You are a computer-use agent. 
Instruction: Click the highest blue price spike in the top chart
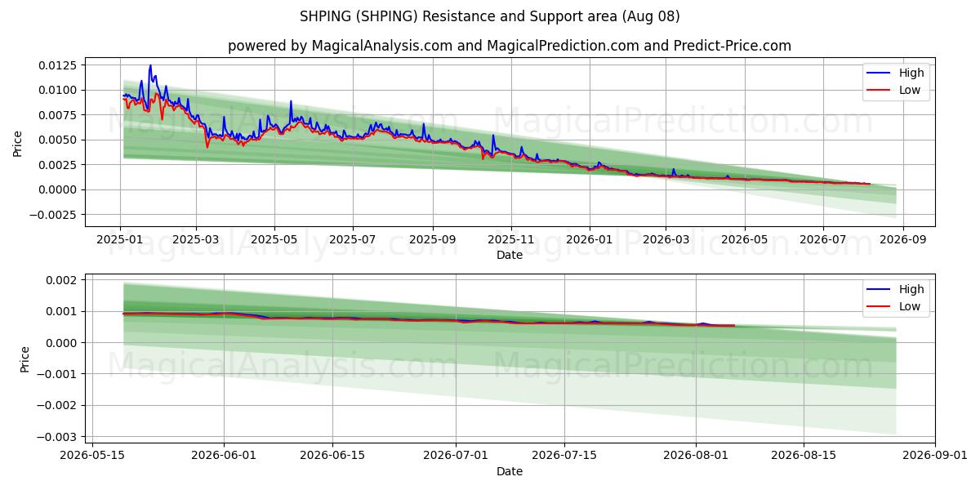pyautogui.click(x=150, y=66)
